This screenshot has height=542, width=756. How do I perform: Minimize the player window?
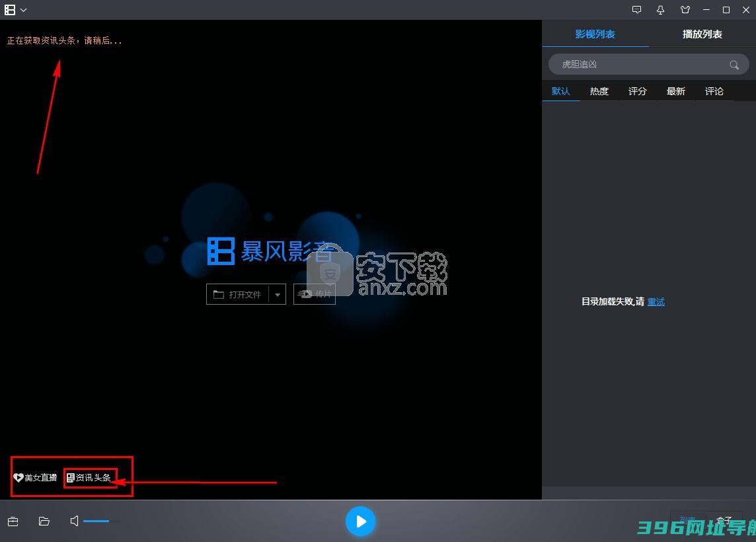706,10
